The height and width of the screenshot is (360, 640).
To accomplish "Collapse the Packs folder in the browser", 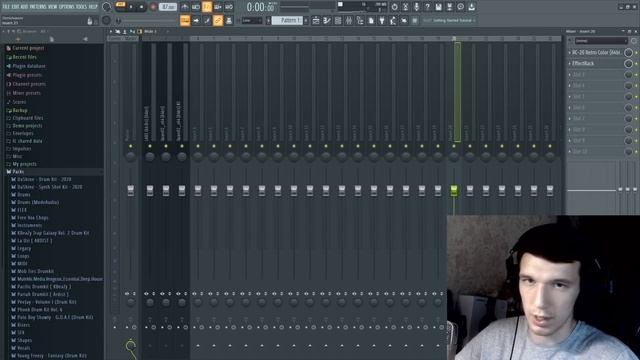I will tap(18, 172).
